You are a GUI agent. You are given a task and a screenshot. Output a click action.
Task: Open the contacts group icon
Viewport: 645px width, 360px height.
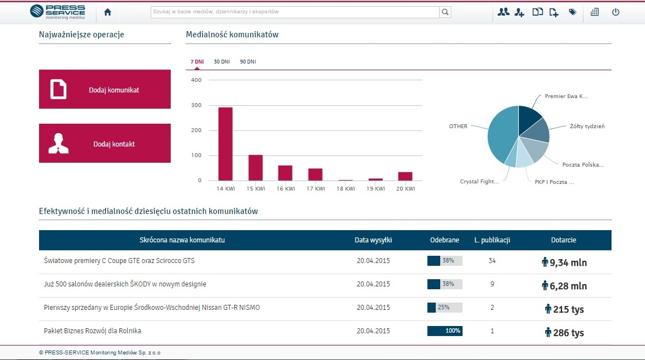pos(503,12)
